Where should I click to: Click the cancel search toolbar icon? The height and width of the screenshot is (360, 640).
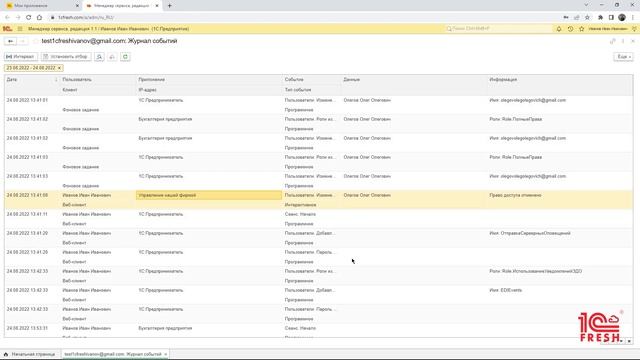(112, 57)
